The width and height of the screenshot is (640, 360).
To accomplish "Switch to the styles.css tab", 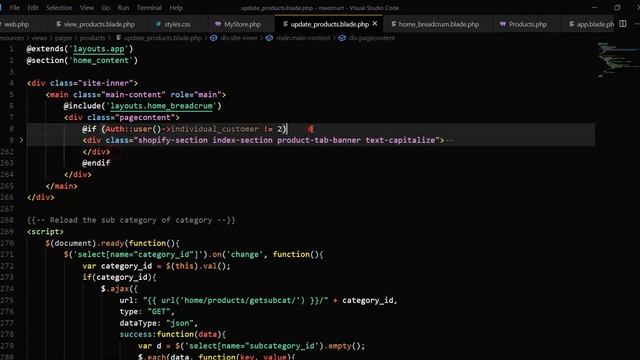I will [x=177, y=24].
